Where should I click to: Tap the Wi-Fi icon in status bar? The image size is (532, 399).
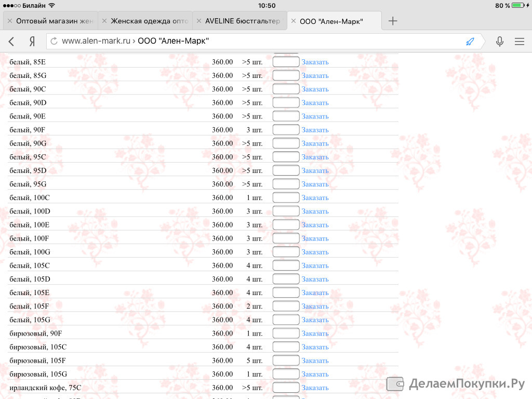click(x=51, y=5)
